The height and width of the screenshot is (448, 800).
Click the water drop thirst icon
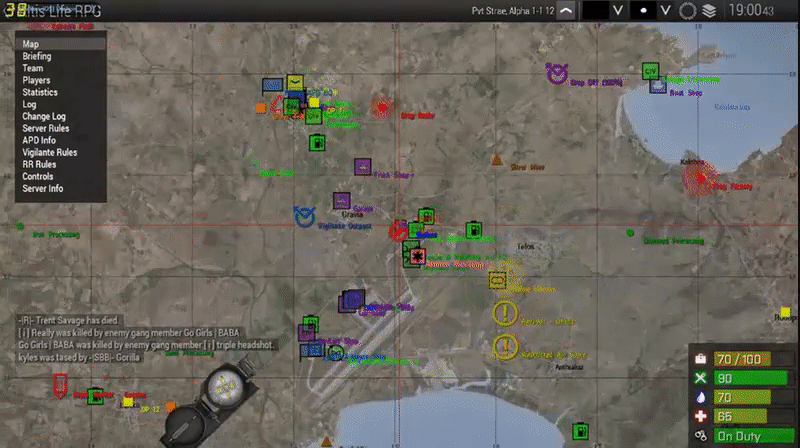[x=701, y=397]
